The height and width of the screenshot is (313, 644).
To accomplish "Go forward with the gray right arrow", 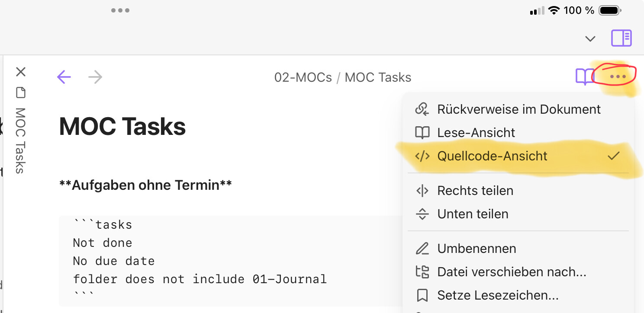I will 95,77.
